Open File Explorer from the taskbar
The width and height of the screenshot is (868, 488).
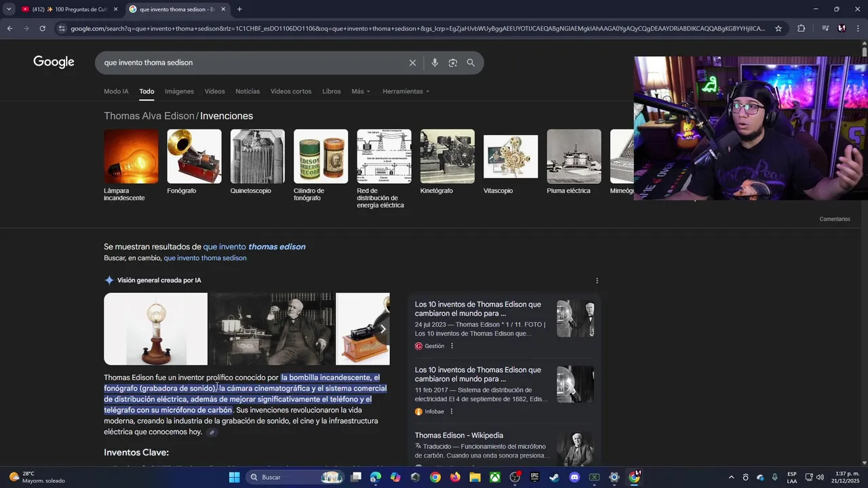point(475,477)
